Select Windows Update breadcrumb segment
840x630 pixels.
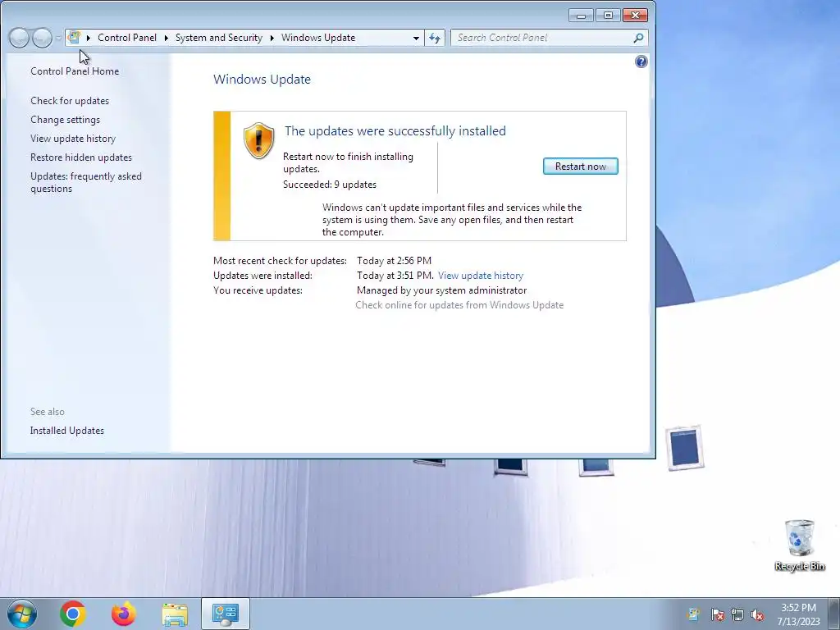[318, 38]
